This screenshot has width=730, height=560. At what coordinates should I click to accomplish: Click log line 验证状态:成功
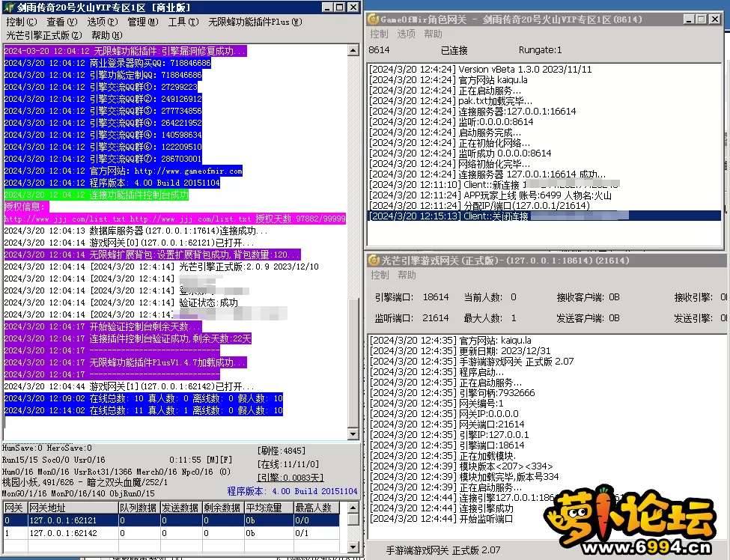(x=121, y=302)
